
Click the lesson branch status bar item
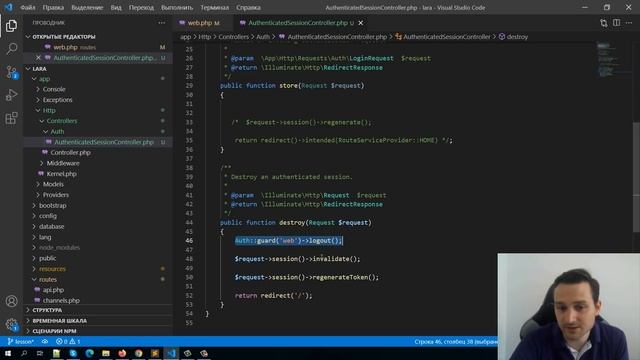coord(20,341)
